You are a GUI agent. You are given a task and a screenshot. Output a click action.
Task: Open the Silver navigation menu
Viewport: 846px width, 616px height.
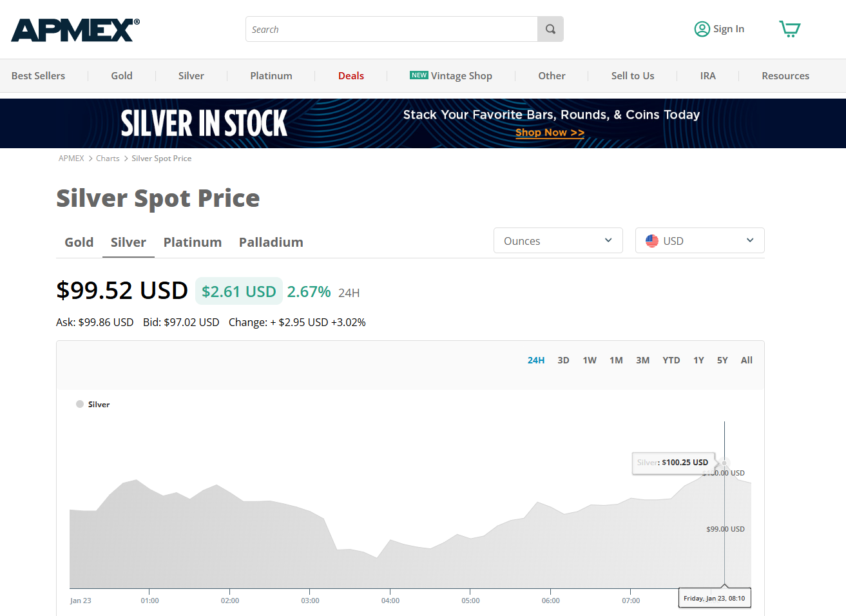coord(191,75)
